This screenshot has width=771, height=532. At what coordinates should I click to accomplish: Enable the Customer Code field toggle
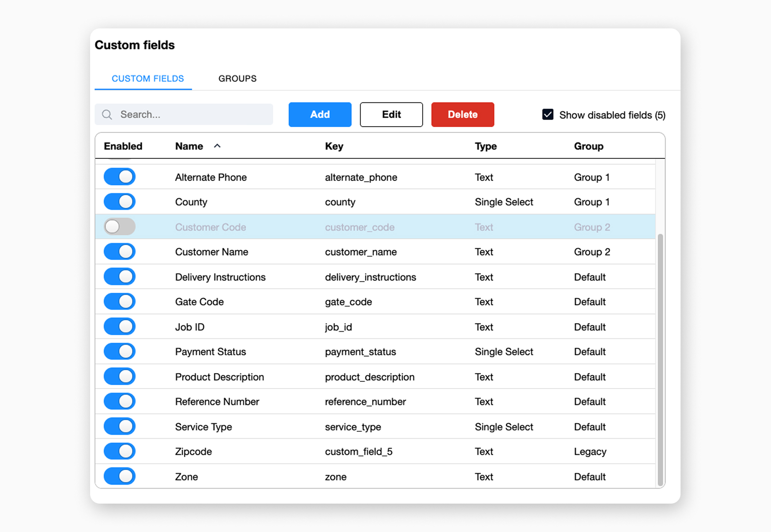(119, 226)
